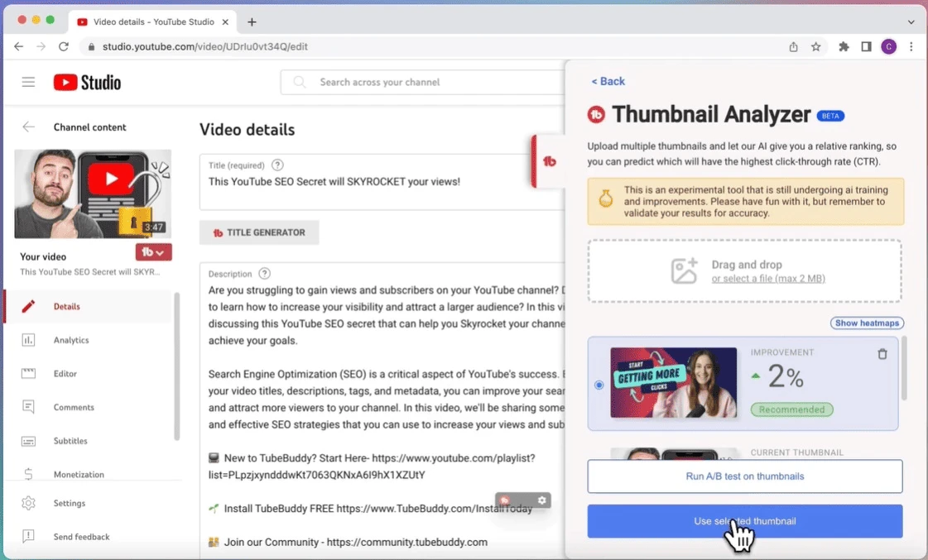
Task: Open Chrome three-dot menu
Action: pyautogui.click(x=911, y=46)
